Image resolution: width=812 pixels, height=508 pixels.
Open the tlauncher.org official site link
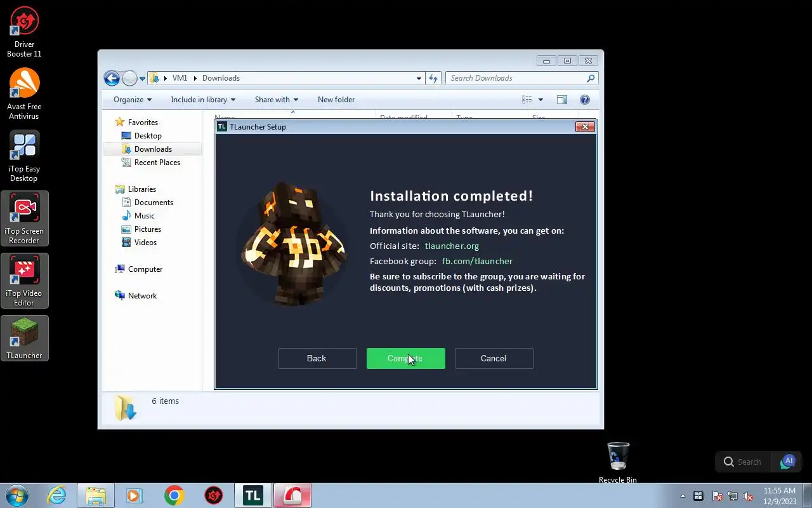[x=452, y=246]
